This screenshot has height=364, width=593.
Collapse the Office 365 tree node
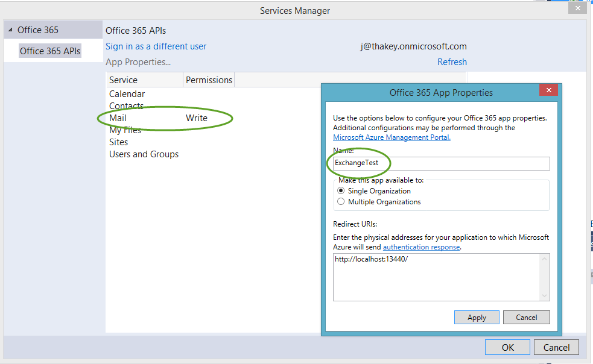tap(10, 29)
